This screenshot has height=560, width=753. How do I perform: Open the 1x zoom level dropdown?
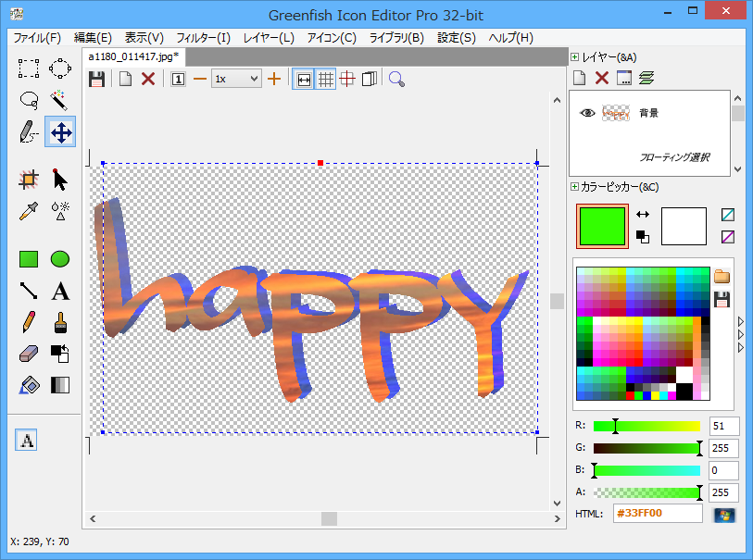(236, 80)
